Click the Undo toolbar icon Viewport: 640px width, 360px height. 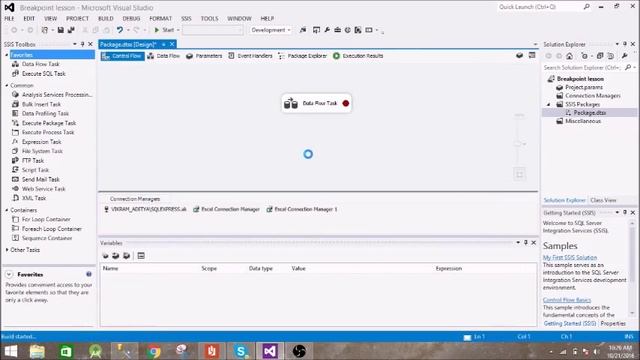coord(120,30)
